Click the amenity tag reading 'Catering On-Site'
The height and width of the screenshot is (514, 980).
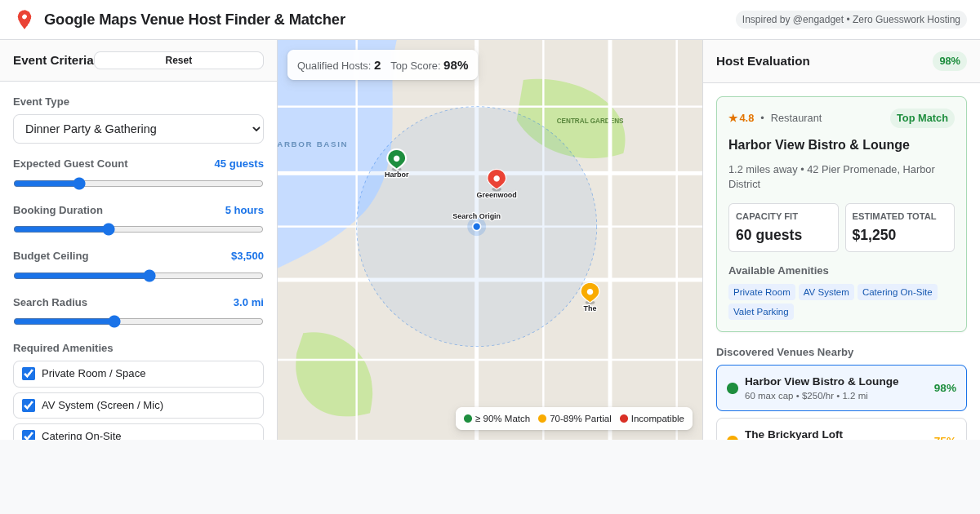[898, 292]
